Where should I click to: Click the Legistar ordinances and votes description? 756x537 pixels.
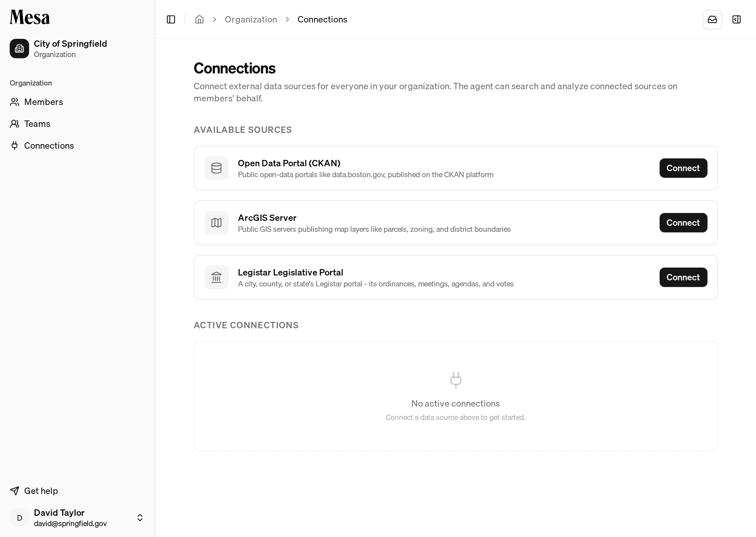[x=376, y=284]
